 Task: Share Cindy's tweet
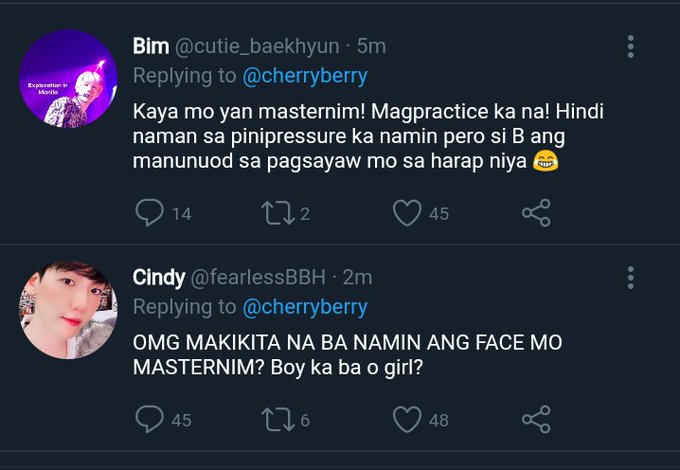tap(536, 419)
